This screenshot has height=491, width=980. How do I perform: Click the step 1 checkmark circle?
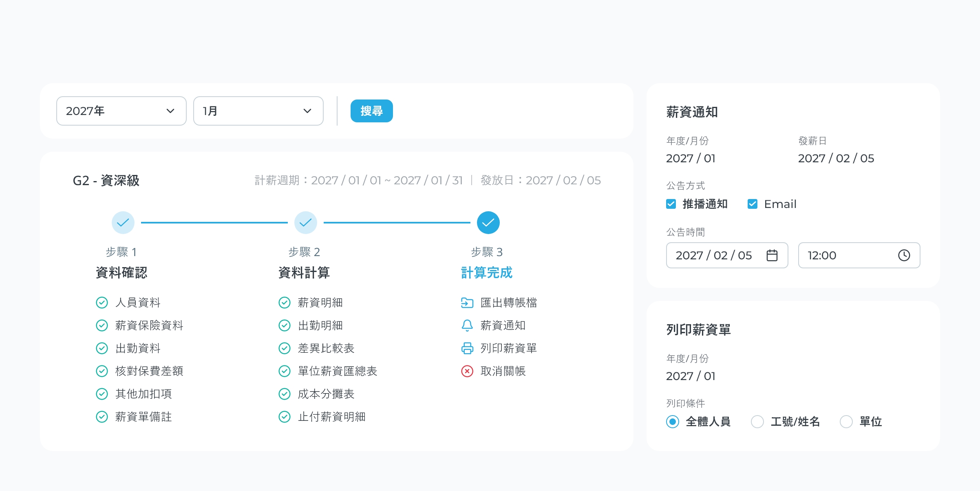point(123,223)
